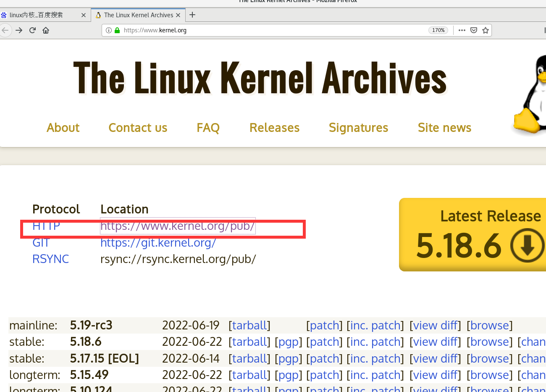This screenshot has width=546, height=392.
Task: Open the Releases page
Action: pos(275,128)
